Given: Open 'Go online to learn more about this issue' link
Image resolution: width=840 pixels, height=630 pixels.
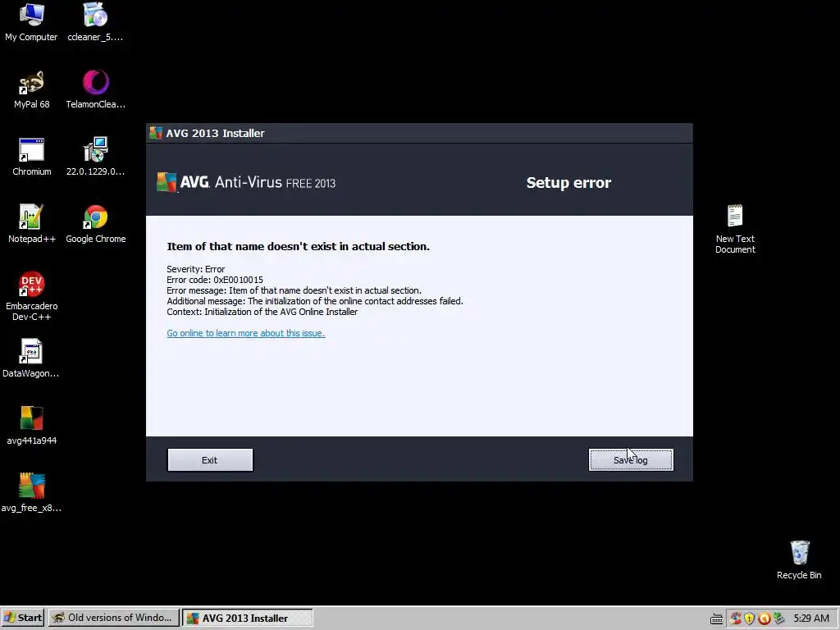Looking at the screenshot, I should click(246, 333).
